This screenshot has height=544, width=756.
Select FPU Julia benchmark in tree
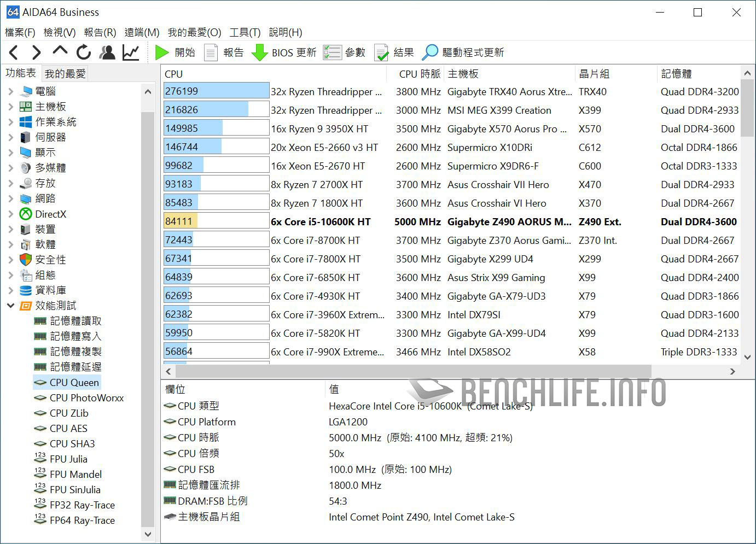click(x=68, y=459)
